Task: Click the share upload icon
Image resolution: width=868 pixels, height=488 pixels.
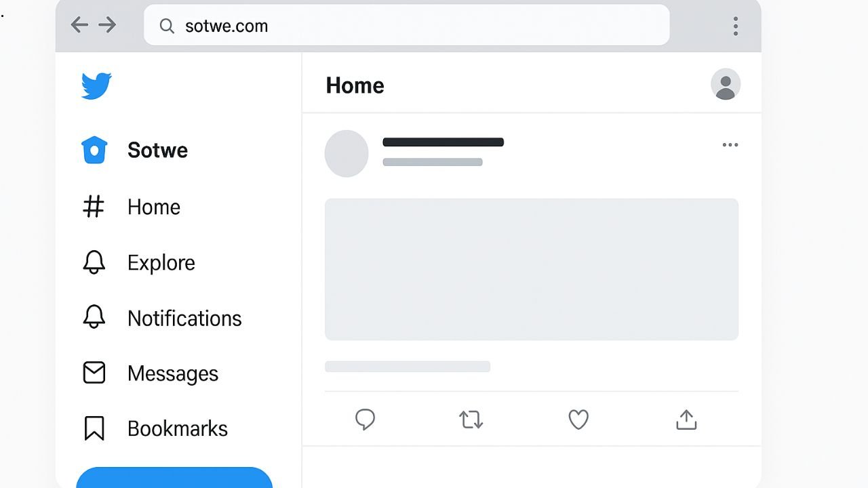Action: [x=686, y=420]
